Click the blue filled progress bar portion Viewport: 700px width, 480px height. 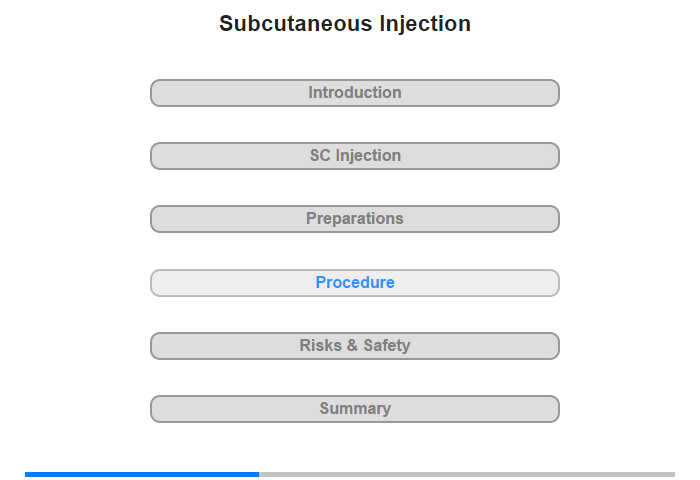point(142,474)
